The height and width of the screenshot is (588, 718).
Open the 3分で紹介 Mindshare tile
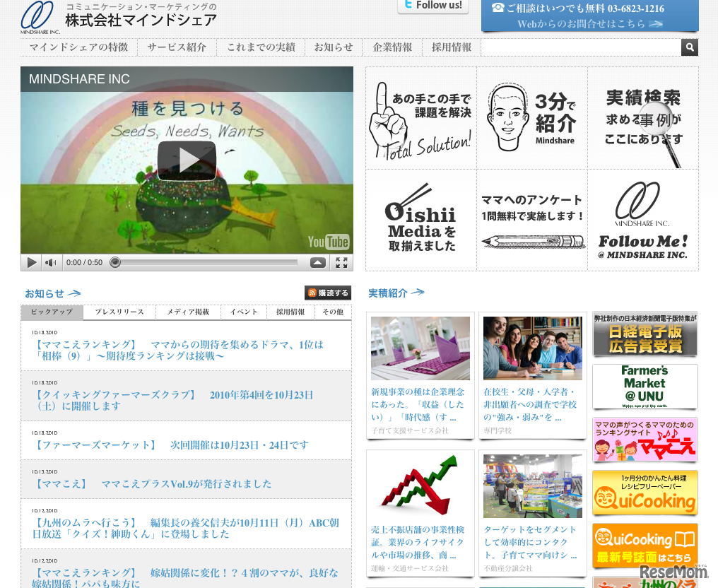click(532, 118)
